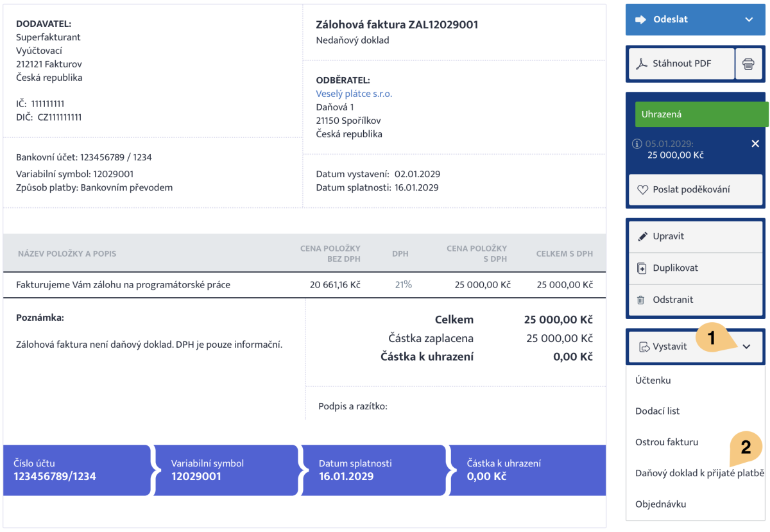Select Ostrou fakturu menu option
Image resolution: width=770 pixels, height=532 pixels.
tap(667, 442)
